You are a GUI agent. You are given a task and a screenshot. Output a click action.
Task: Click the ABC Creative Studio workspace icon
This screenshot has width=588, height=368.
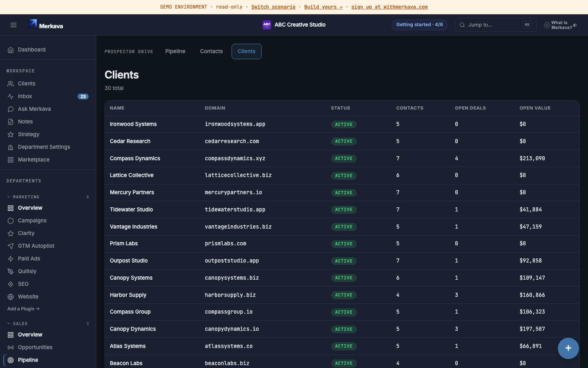pos(267,25)
